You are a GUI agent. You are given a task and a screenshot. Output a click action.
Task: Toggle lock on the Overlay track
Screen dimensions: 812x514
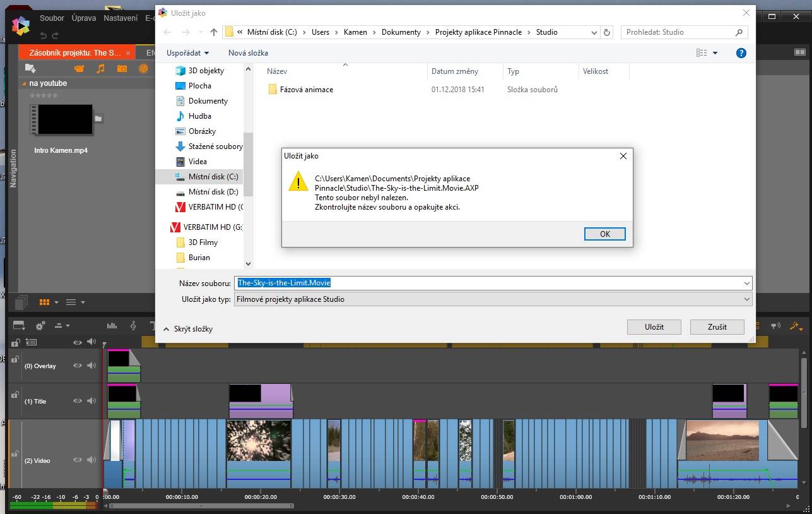[14, 361]
